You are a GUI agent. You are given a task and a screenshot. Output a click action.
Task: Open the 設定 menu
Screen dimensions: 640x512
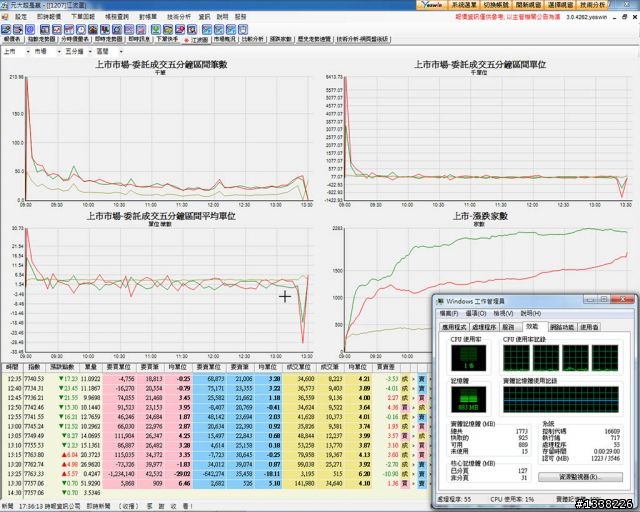tap(21, 17)
